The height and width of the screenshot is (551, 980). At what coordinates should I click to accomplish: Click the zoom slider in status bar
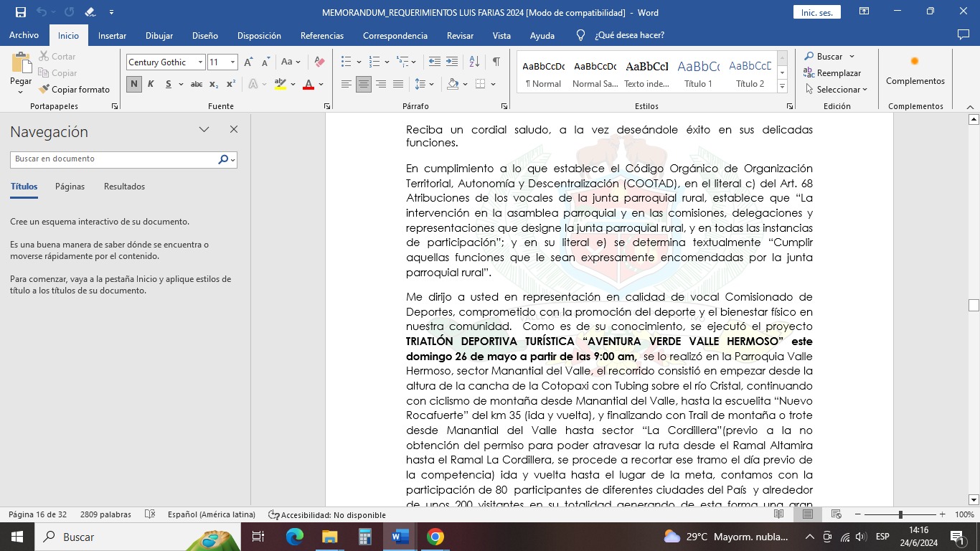[x=900, y=514]
